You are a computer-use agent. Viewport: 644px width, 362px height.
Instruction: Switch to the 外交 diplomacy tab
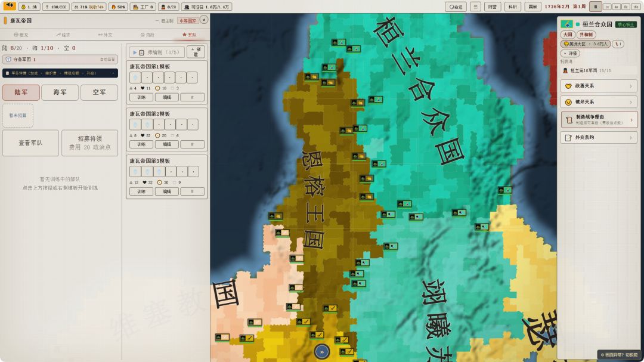(x=105, y=35)
